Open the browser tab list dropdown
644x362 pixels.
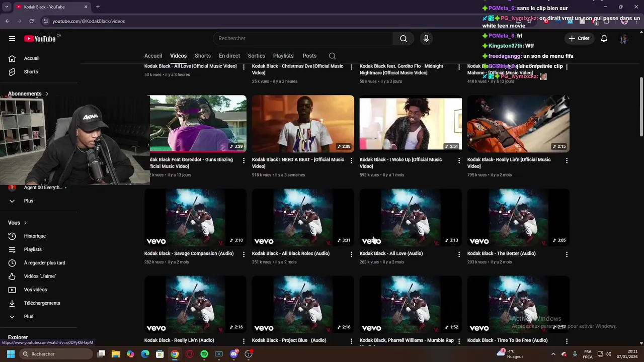[x=7, y=7]
